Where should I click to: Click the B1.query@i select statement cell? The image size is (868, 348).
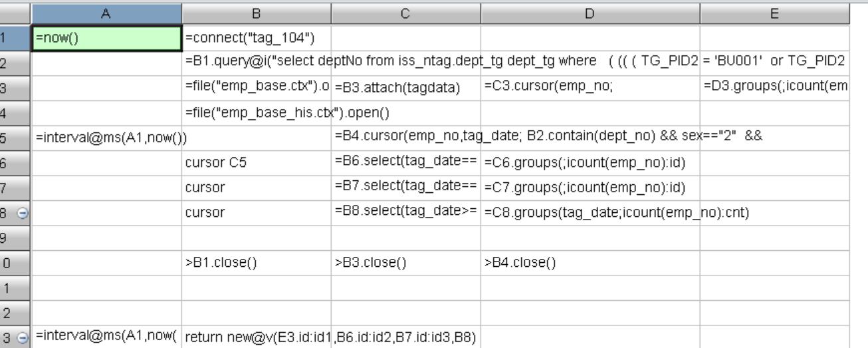[256, 61]
